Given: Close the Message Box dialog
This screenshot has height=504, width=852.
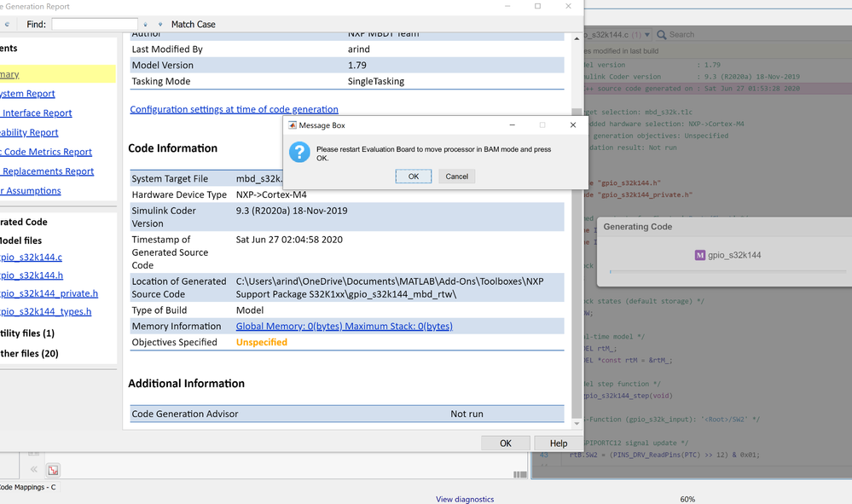Looking at the screenshot, I should [572, 125].
